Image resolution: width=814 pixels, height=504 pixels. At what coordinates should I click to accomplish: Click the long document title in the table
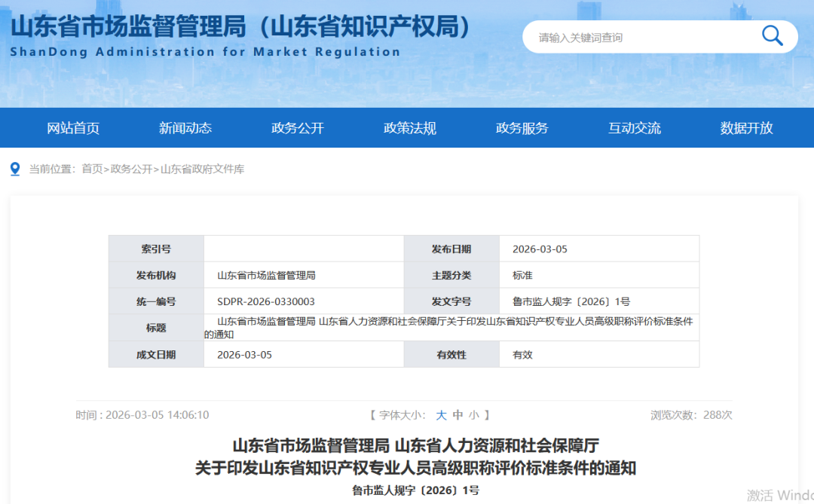click(x=449, y=328)
